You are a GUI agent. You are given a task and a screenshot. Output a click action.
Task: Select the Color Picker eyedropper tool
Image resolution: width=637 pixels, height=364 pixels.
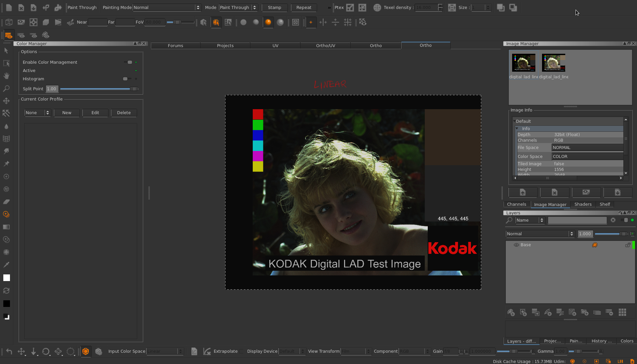pos(6,265)
